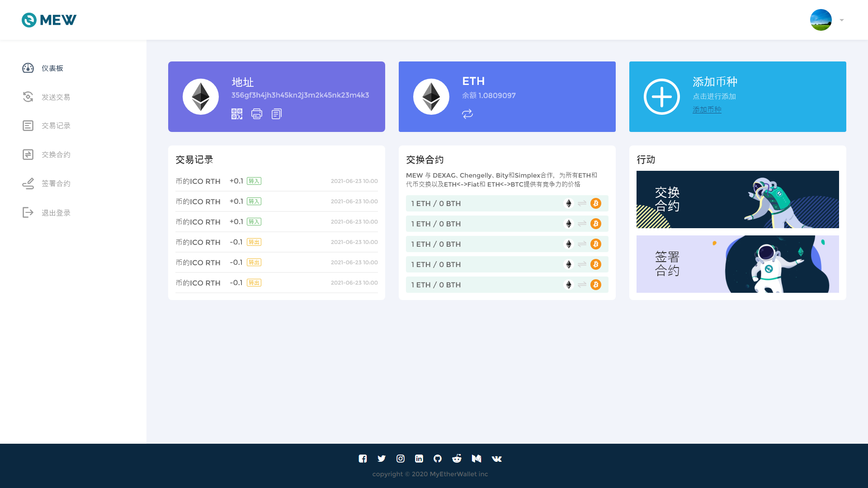Open 发送交易 in sidebar menu
Viewport: 868px width, 488px height.
[x=56, y=97]
